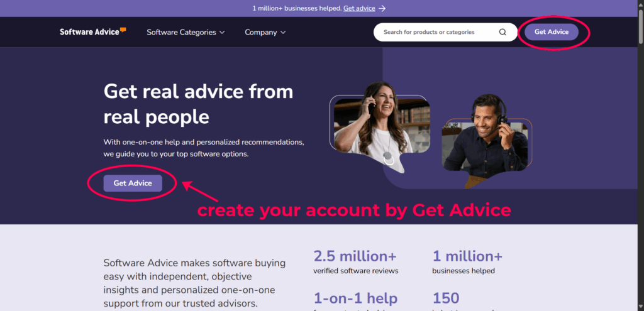
Task: Open the Company menu
Action: 265,32
